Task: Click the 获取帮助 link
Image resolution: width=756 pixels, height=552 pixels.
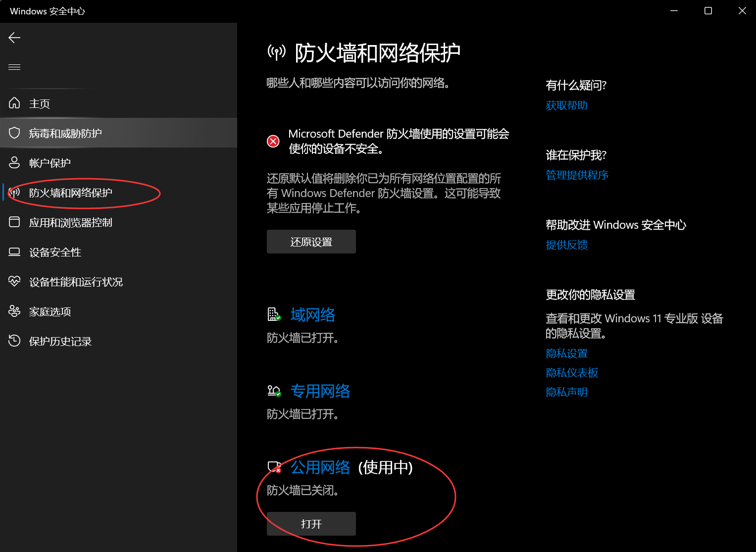Action: coord(566,105)
